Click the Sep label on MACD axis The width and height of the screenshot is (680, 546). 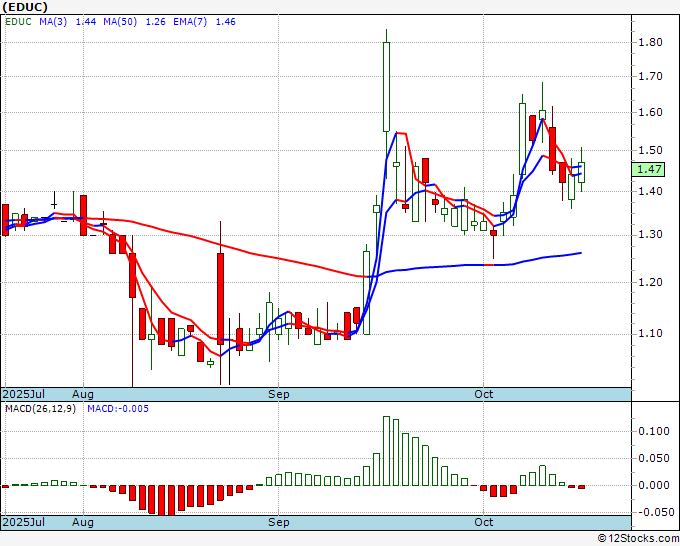click(278, 522)
